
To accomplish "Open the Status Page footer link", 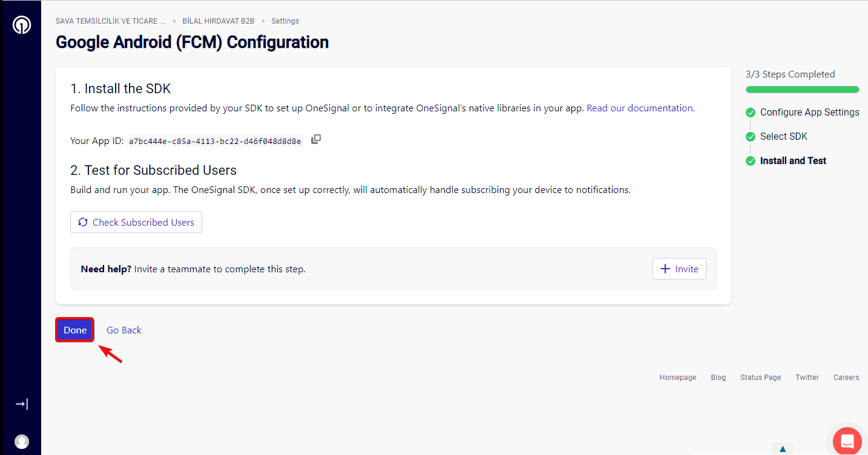I will [760, 377].
